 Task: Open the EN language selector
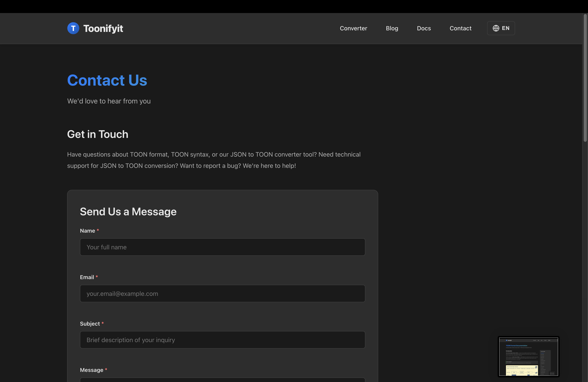(x=501, y=28)
